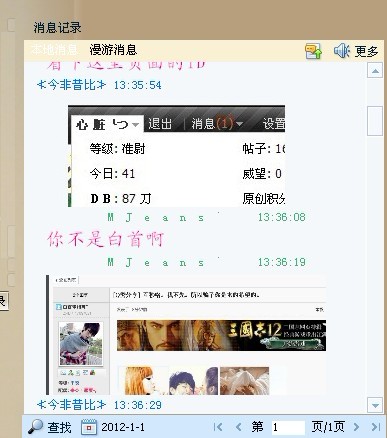Click the magnifier search icon
The height and width of the screenshot is (438, 387).
point(35,426)
